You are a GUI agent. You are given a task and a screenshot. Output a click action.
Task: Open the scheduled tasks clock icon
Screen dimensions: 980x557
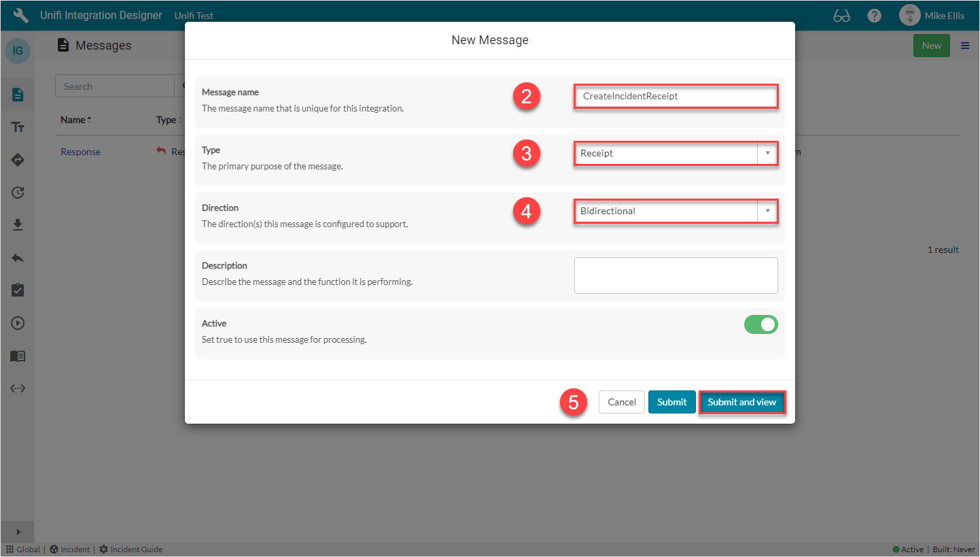(x=18, y=192)
